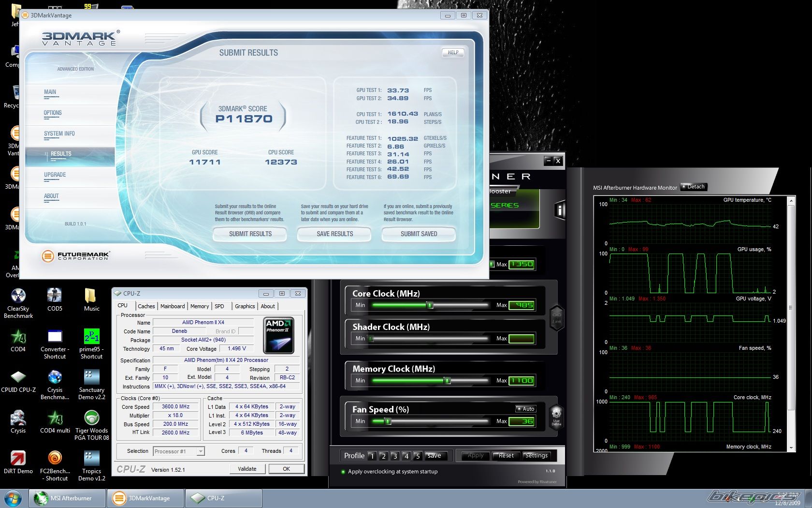Click Validate button in CPU-Z
The image size is (812, 508).
coord(247,469)
